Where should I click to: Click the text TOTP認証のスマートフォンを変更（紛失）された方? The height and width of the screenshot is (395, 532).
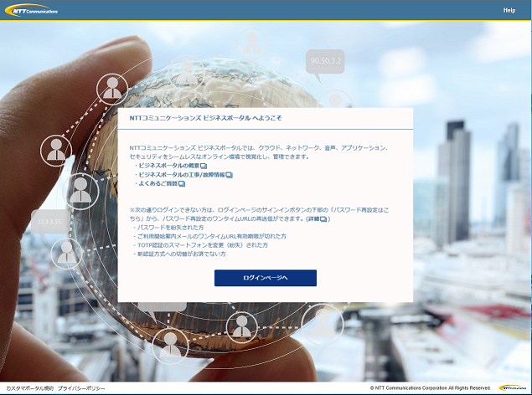click(203, 245)
